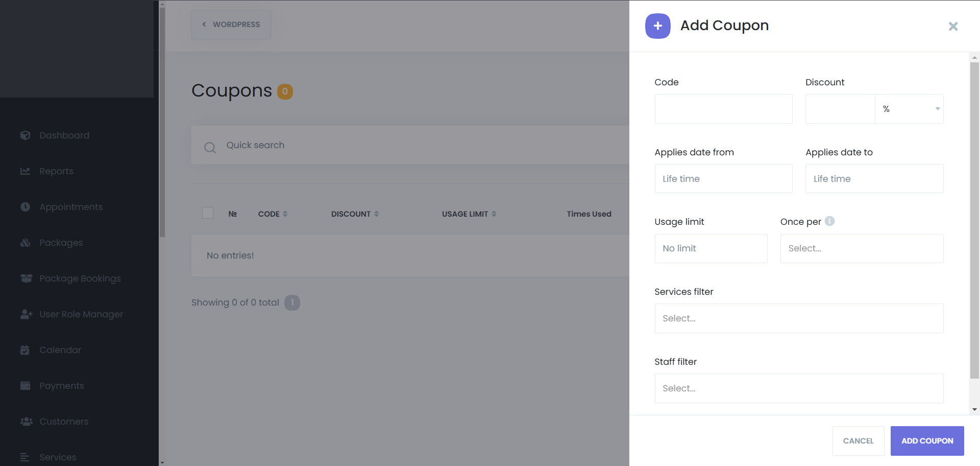The height and width of the screenshot is (466, 980).
Task: Click the Calendar icon in sidebar
Action: click(25, 350)
